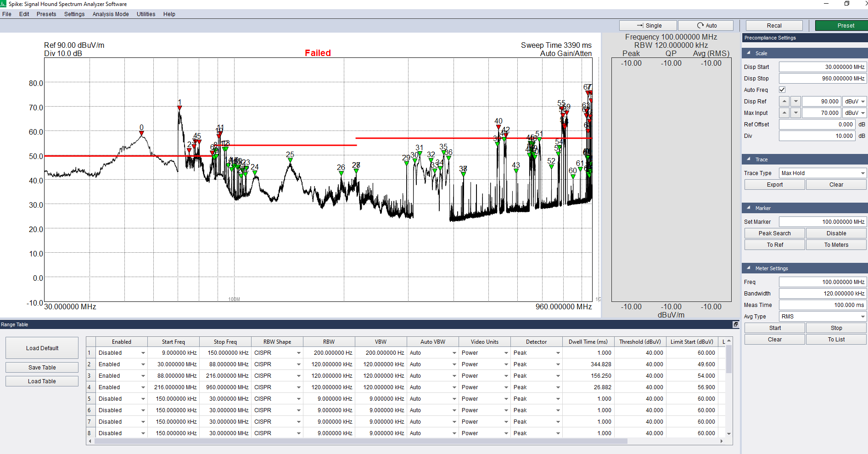
Task: Open Enabled dropdown for range row 2
Action: pos(143,364)
